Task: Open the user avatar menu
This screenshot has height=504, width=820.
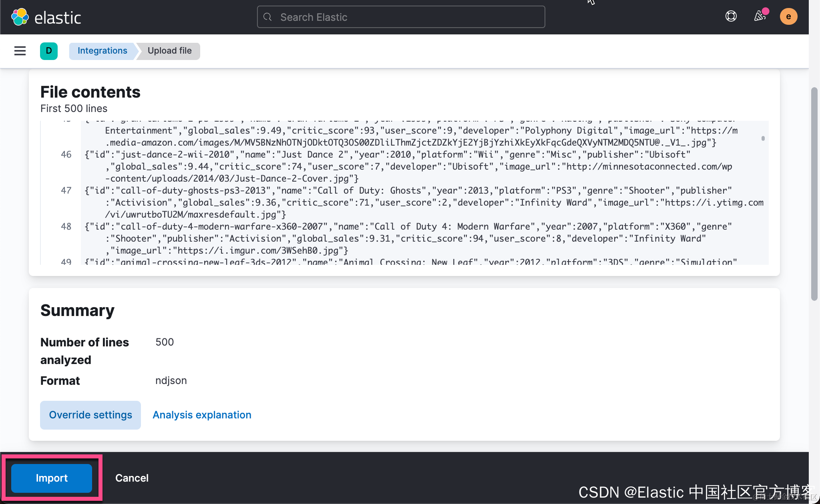Action: pyautogui.click(x=788, y=17)
